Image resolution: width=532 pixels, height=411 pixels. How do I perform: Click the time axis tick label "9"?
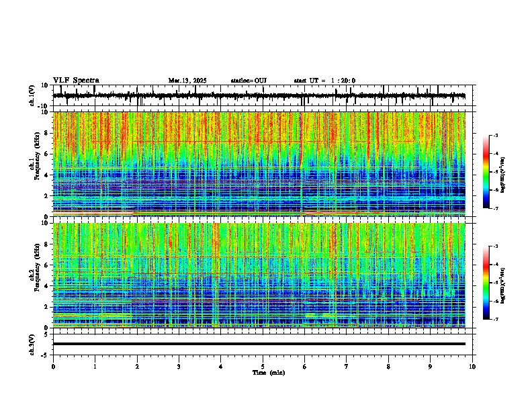(430, 367)
